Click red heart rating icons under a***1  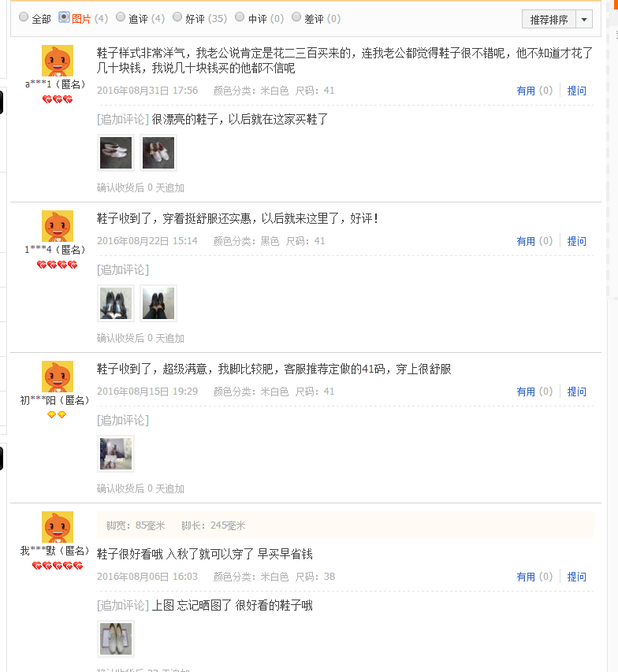point(58,99)
